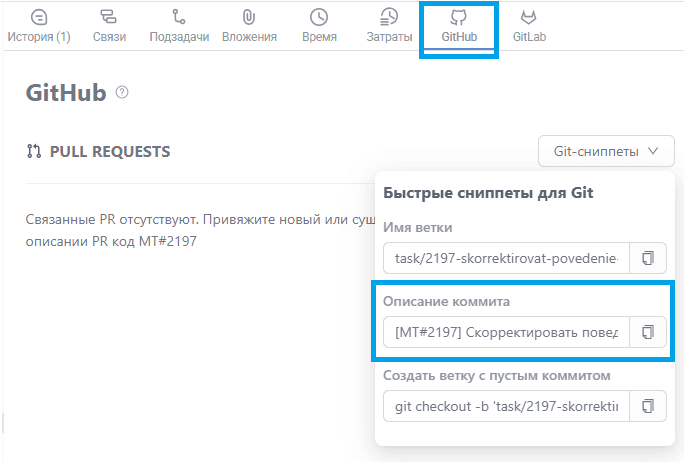Click the Вложения paperclip icon
Image resolution: width=684 pixels, height=462 pixels.
pos(249,17)
